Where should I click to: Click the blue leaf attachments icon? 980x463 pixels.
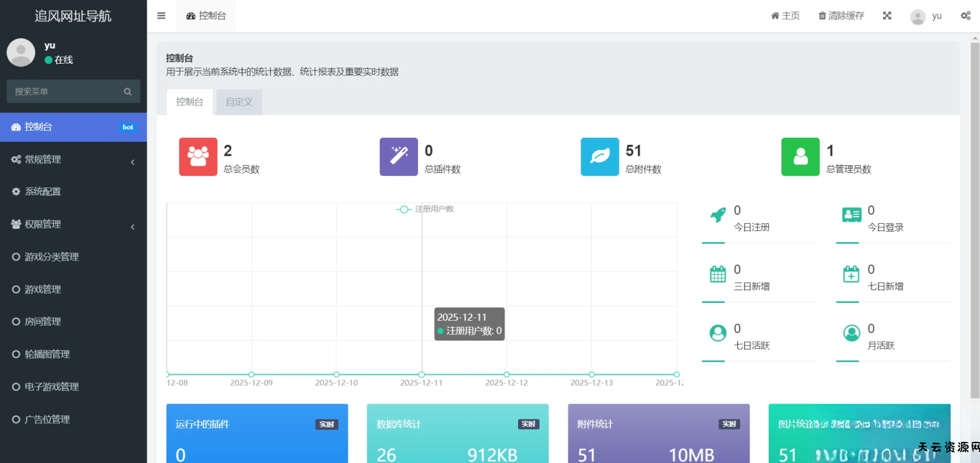point(600,157)
